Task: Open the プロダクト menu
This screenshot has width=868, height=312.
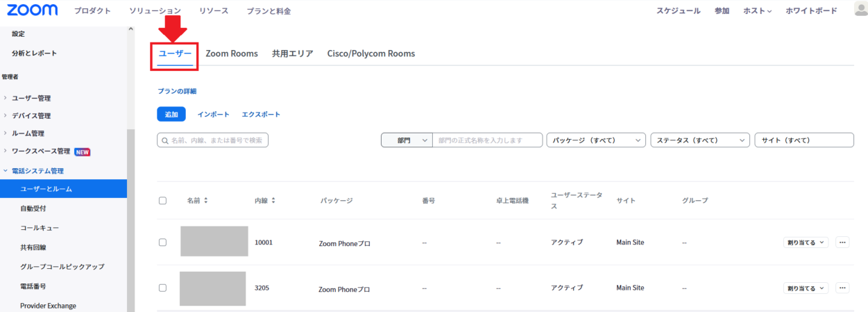Action: point(93,11)
